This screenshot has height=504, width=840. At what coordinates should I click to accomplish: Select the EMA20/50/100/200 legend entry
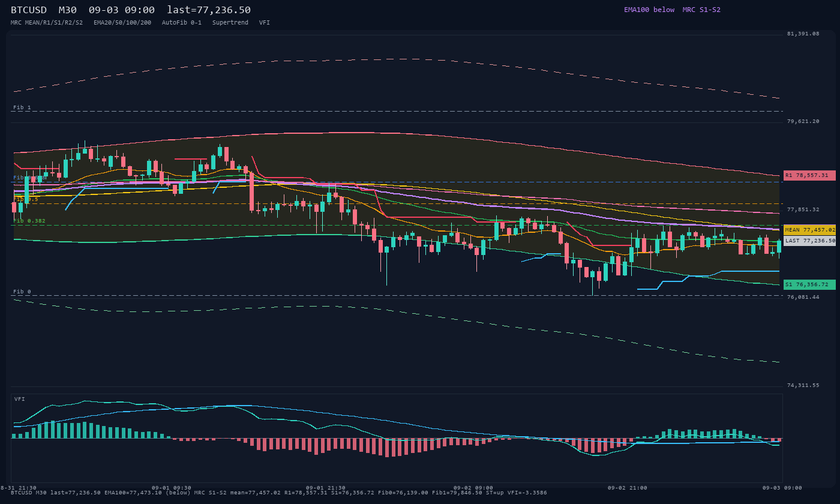tap(122, 23)
